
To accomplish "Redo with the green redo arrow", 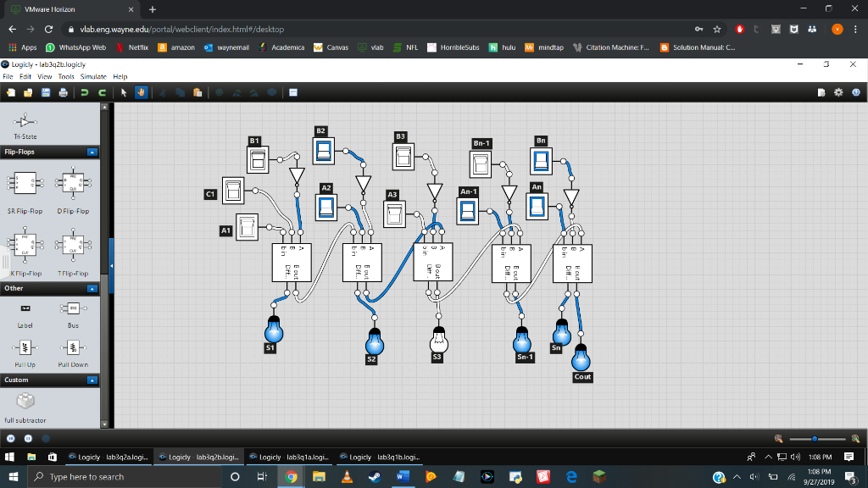I will pyautogui.click(x=102, y=92).
